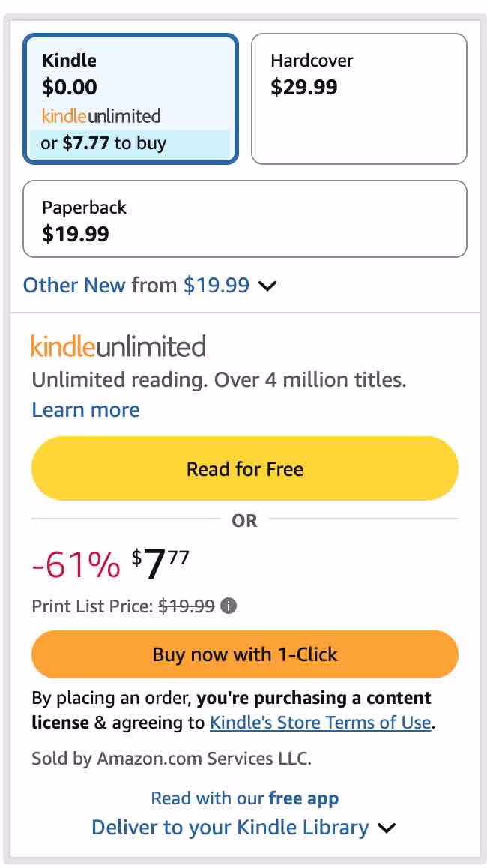Click the small Kindle Unlimited logo in Kindle box
This screenshot has height=868, width=487.
coord(101,116)
